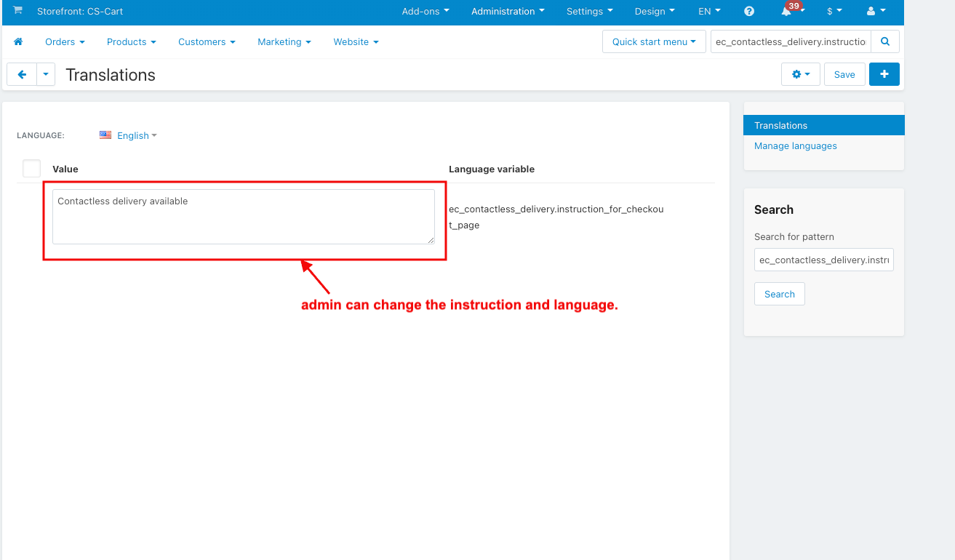Screen dimensions: 955x560
Task: Tick the select-all checkbox beside Value header
Action: point(31,169)
